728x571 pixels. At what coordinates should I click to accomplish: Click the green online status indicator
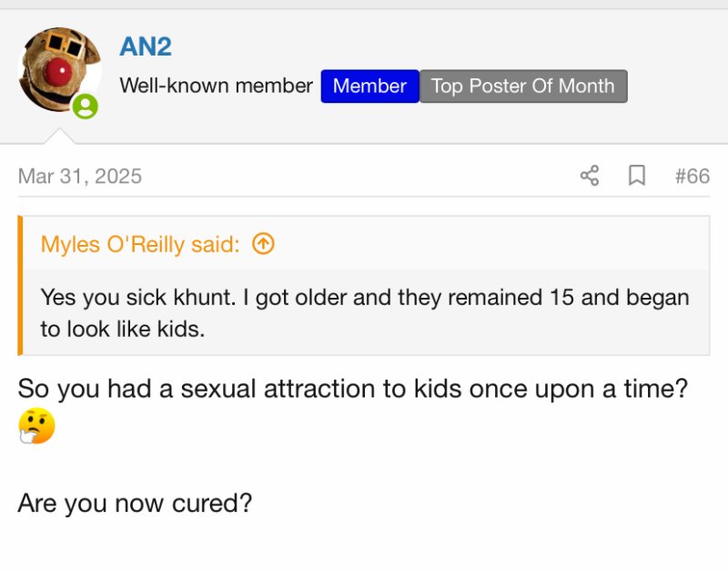tap(86, 107)
